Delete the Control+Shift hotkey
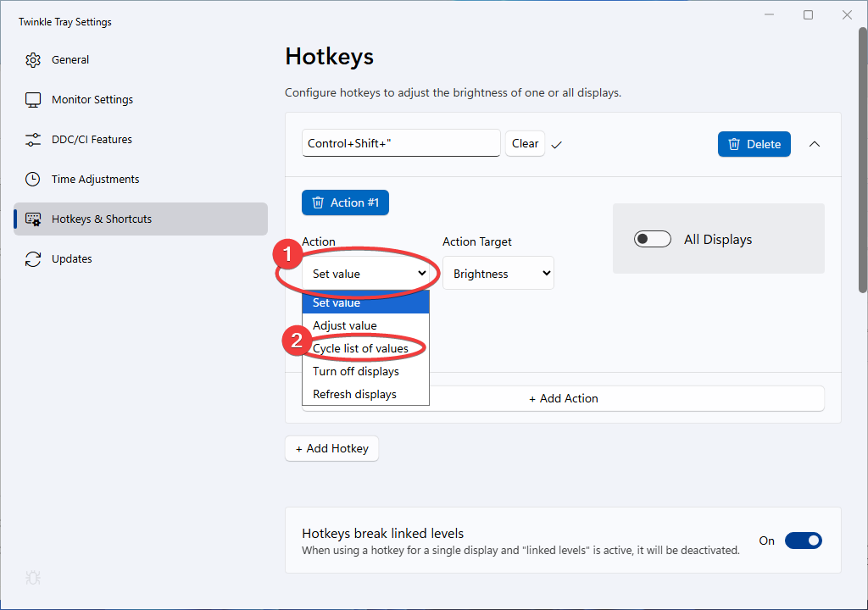 click(754, 144)
